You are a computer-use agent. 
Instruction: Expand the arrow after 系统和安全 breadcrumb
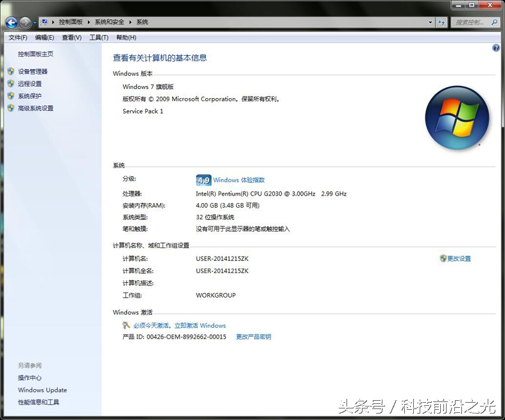pos(130,22)
